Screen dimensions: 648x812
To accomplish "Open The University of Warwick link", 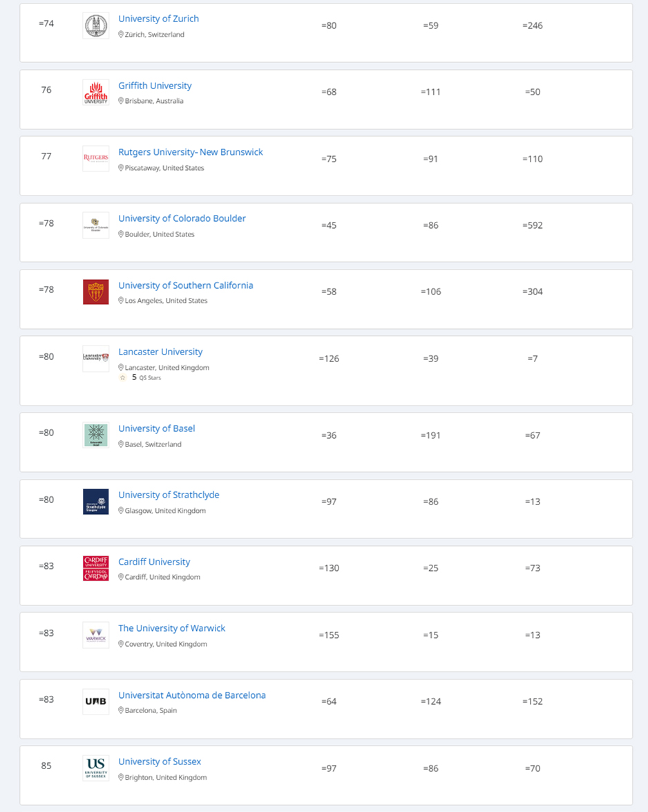I will pyautogui.click(x=171, y=628).
